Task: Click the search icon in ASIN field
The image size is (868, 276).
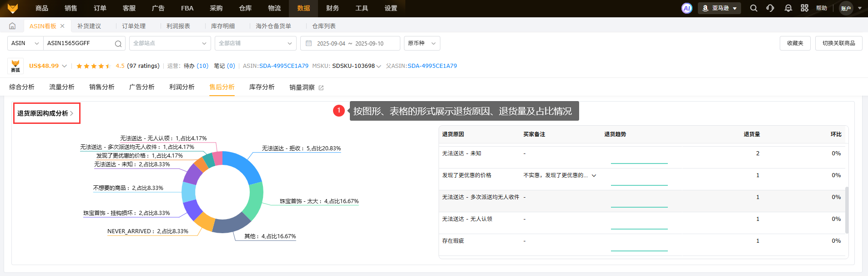Action: tap(118, 44)
